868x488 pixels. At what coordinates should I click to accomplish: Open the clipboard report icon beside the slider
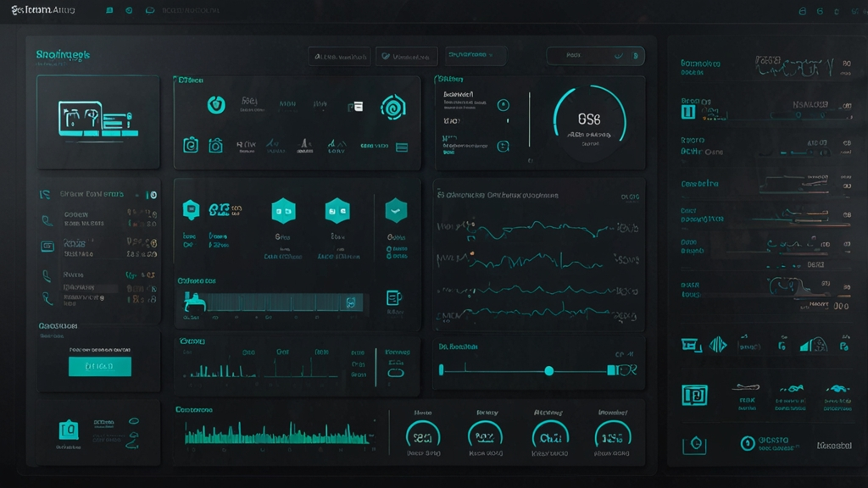tap(394, 299)
